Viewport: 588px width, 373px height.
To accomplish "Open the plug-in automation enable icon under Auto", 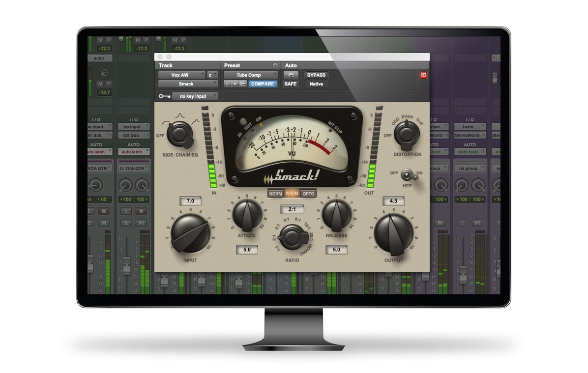I will [x=291, y=75].
